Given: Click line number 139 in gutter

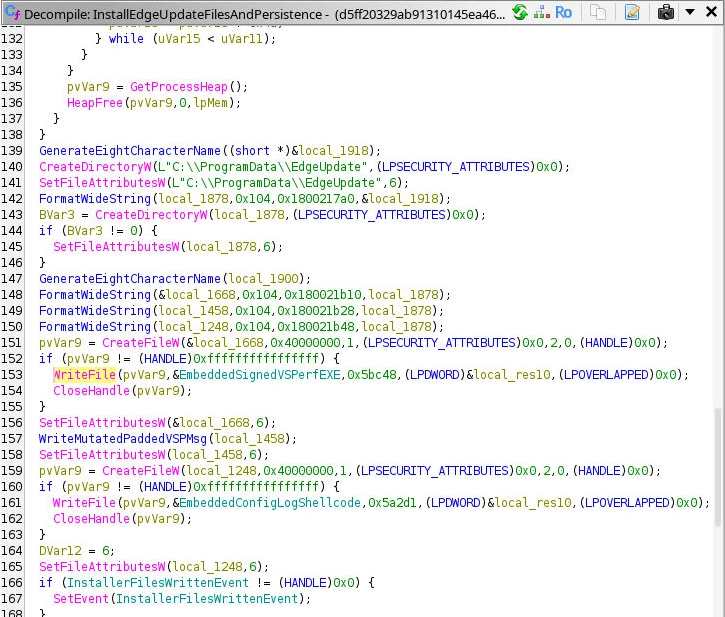Looking at the screenshot, I should tap(12, 151).
